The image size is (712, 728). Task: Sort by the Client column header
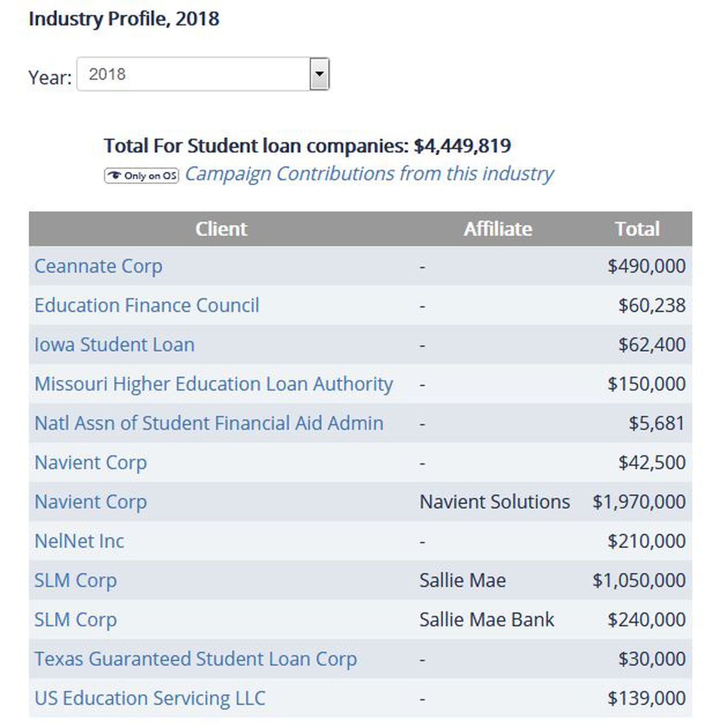[x=221, y=229]
